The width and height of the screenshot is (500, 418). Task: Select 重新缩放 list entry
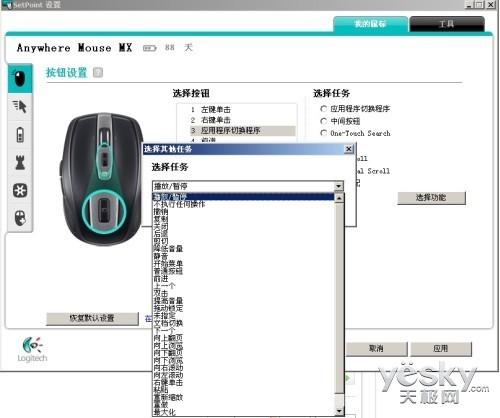[243, 397]
